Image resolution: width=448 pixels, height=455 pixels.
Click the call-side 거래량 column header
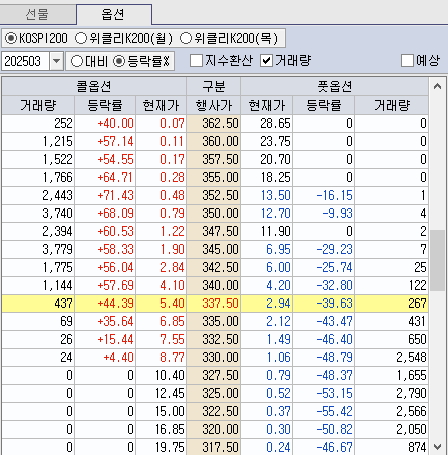38,105
